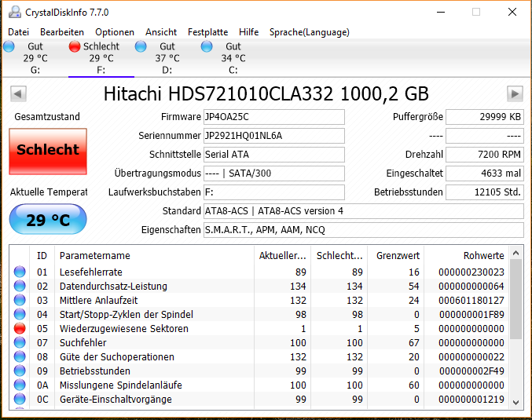
Task: Open the Festplatte menu
Action: click(208, 32)
